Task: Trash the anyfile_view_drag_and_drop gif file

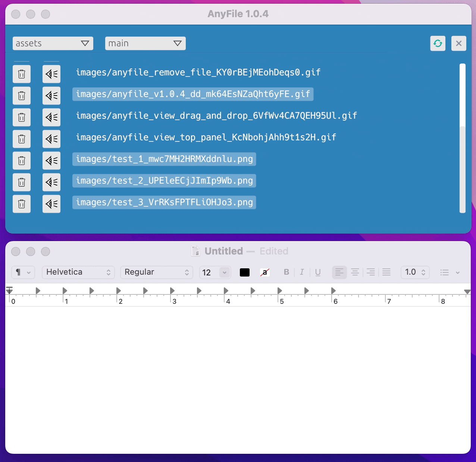Action: pyautogui.click(x=22, y=117)
